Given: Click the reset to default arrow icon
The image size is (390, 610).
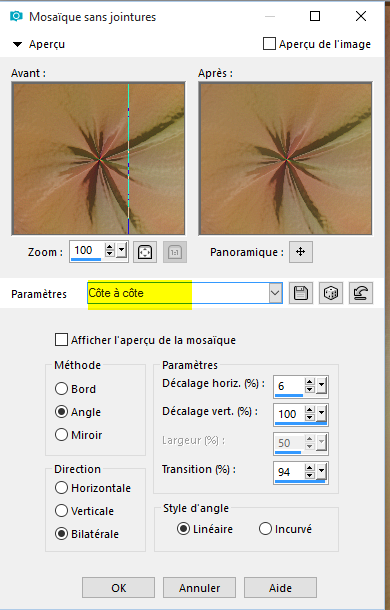Looking at the screenshot, I should coord(361,293).
